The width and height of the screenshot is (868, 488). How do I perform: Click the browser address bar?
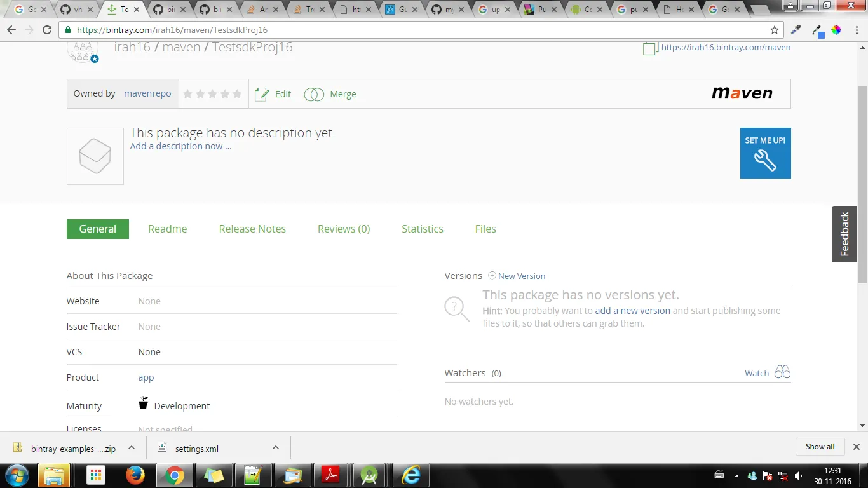coord(419,30)
